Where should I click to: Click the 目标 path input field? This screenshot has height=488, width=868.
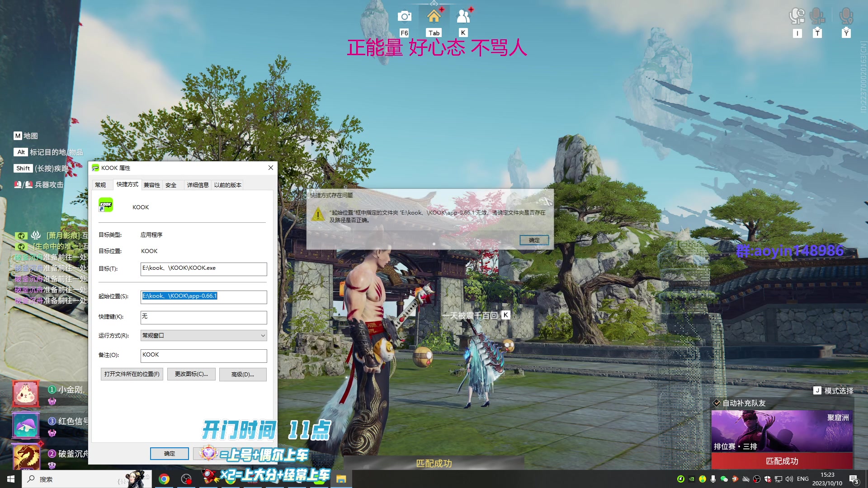click(204, 269)
